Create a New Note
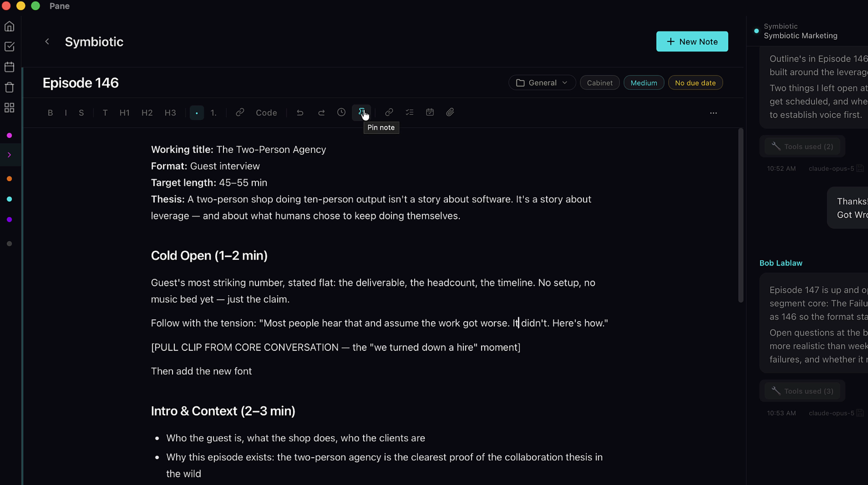 pyautogui.click(x=692, y=41)
